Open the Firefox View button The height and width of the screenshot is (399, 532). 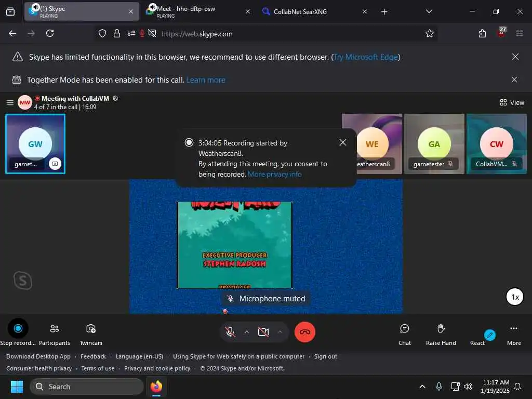[x=10, y=11]
